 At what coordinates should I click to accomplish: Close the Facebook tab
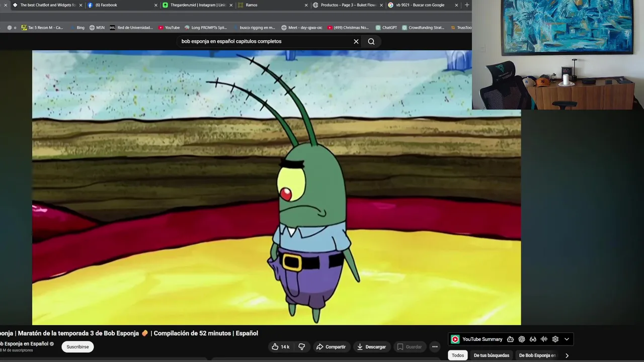click(x=155, y=5)
